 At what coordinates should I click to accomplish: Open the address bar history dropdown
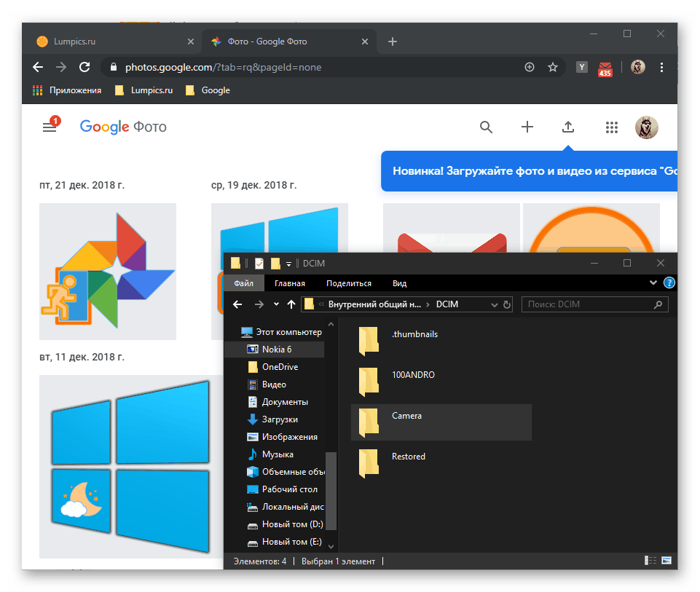coord(494,304)
